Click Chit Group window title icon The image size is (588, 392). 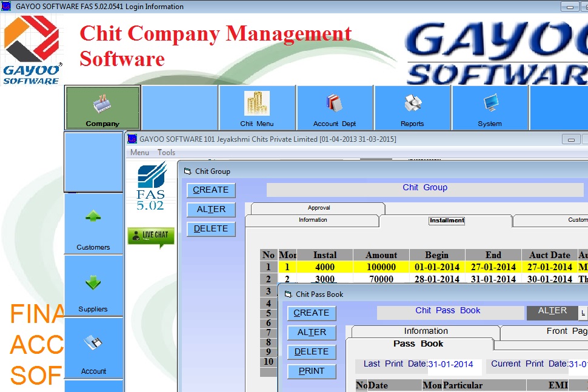(x=187, y=171)
